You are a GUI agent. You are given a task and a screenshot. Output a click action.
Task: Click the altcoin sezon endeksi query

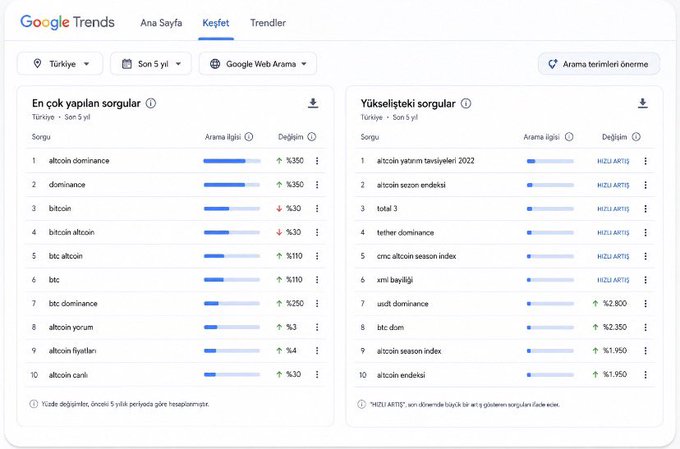pos(411,185)
